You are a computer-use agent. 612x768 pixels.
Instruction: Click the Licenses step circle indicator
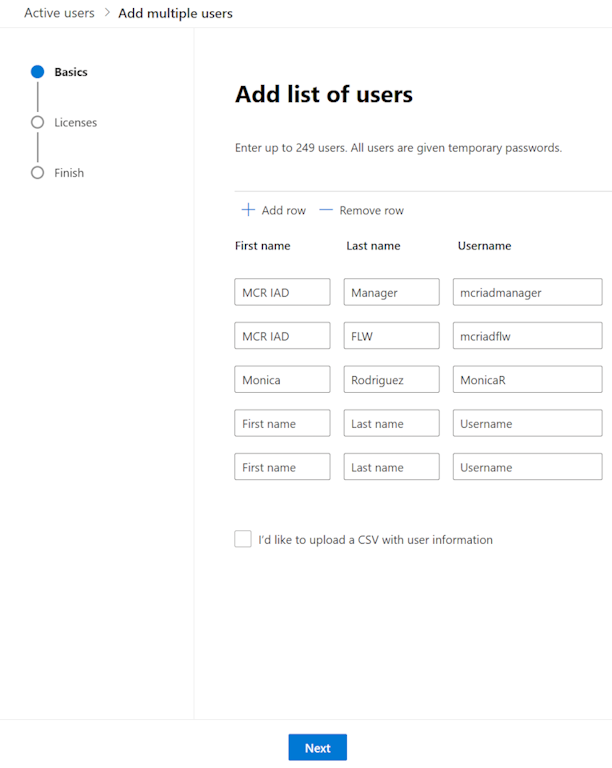(38, 122)
